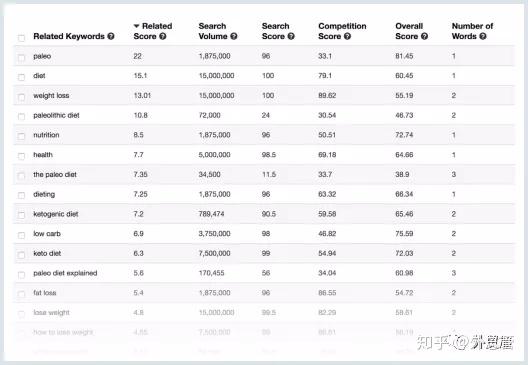Viewport: 528px width, 365px height.
Task: Open help icon next to Related Score
Action: pyautogui.click(x=163, y=36)
